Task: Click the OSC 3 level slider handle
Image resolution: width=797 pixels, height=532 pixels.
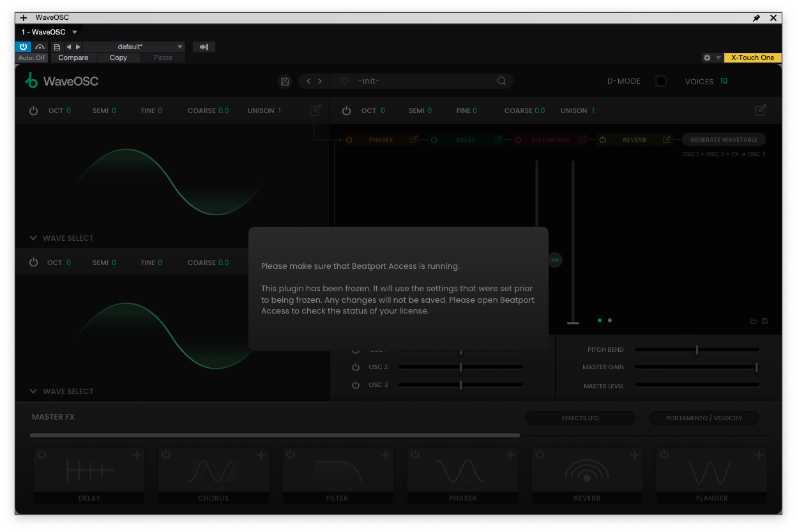Action: point(460,385)
